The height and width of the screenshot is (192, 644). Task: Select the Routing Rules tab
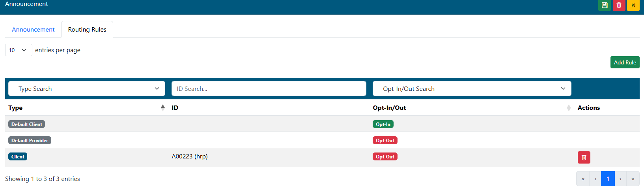pyautogui.click(x=87, y=30)
